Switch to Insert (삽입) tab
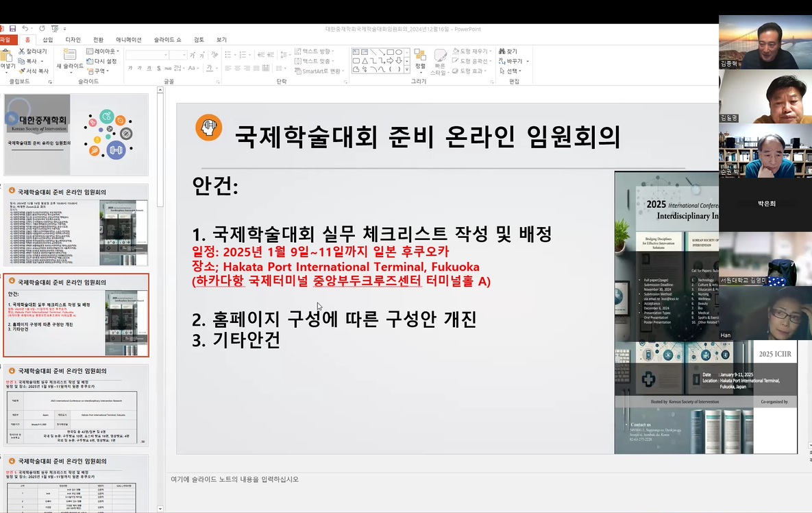The height and width of the screenshot is (513, 812). click(48, 40)
